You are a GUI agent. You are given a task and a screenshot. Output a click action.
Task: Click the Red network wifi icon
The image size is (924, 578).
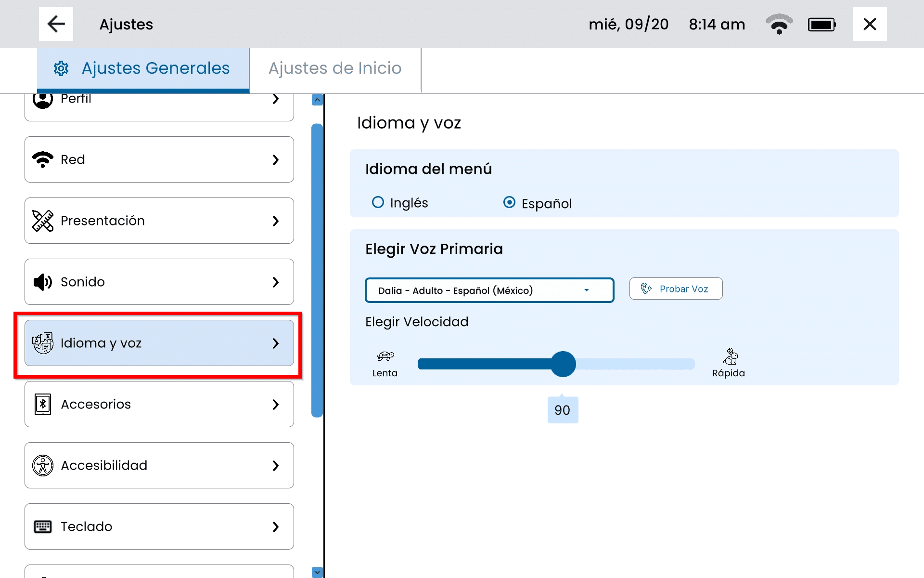[43, 159]
